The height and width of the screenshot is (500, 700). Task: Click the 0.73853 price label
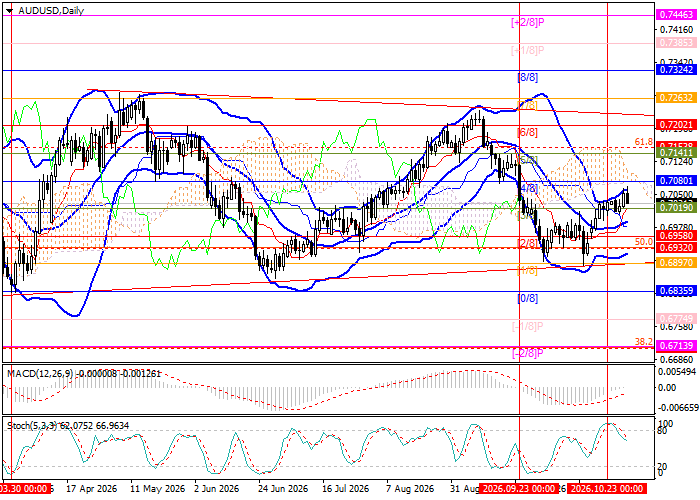click(676, 43)
